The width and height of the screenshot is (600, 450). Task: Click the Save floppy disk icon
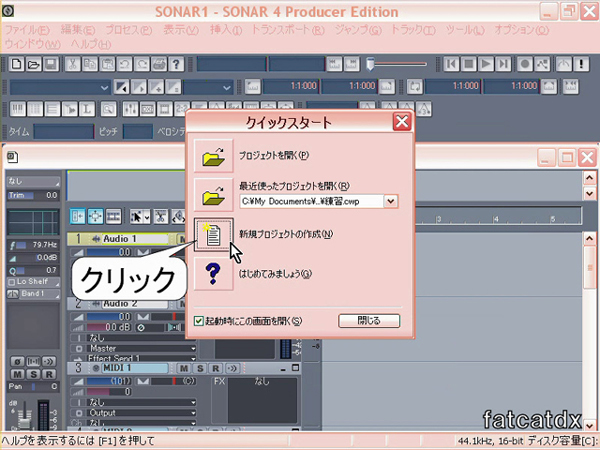point(51,64)
